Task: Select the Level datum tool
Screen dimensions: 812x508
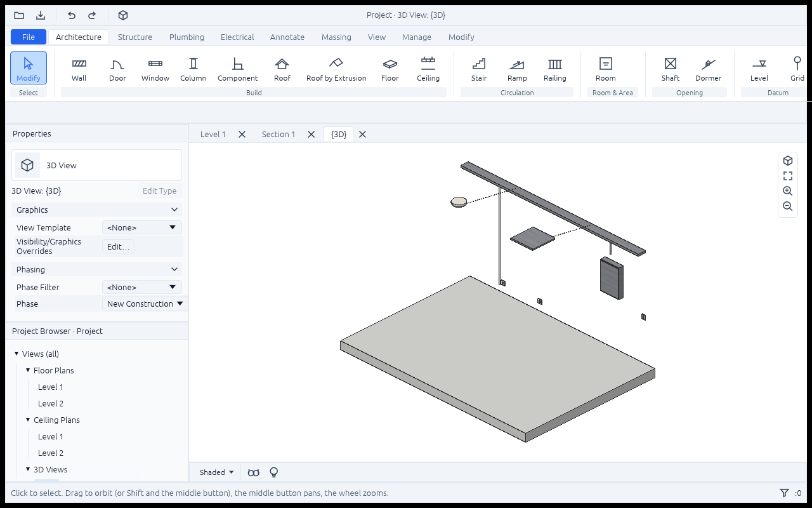Action: pyautogui.click(x=759, y=69)
